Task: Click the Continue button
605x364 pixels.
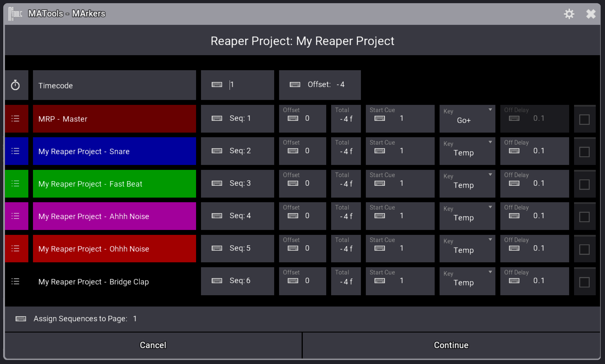Action: (451, 345)
